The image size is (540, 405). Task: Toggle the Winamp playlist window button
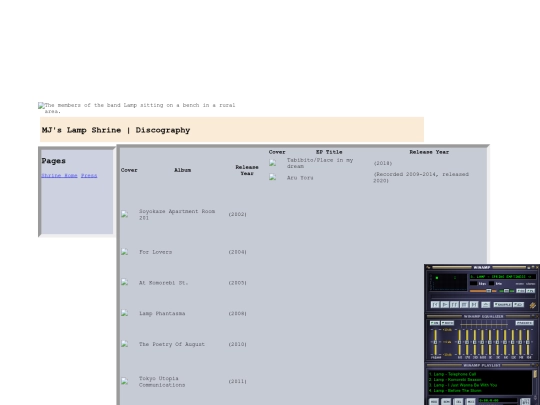[530, 291]
